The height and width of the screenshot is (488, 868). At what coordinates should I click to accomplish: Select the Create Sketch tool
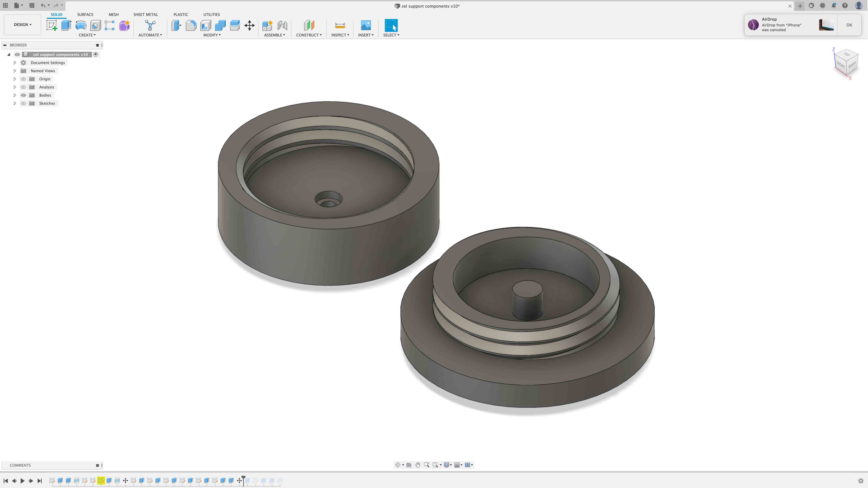pyautogui.click(x=52, y=25)
